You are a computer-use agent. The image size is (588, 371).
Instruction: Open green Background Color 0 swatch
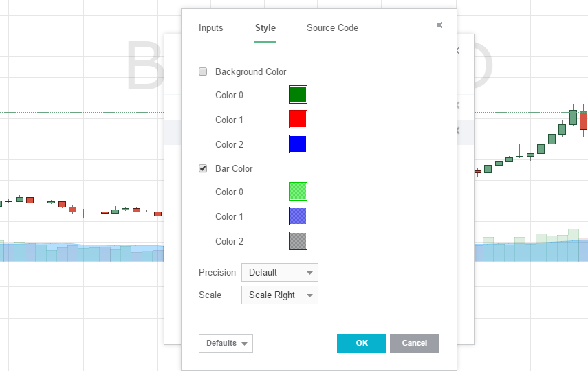298,95
